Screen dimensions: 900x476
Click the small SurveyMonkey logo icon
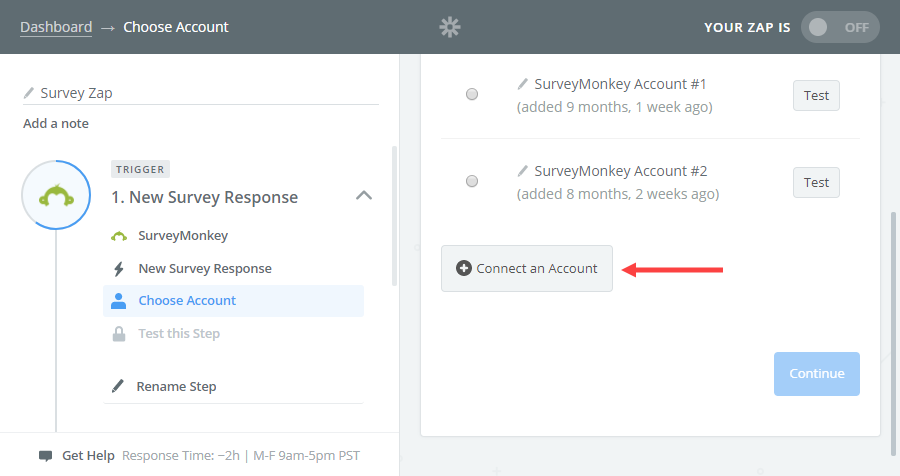(119, 236)
